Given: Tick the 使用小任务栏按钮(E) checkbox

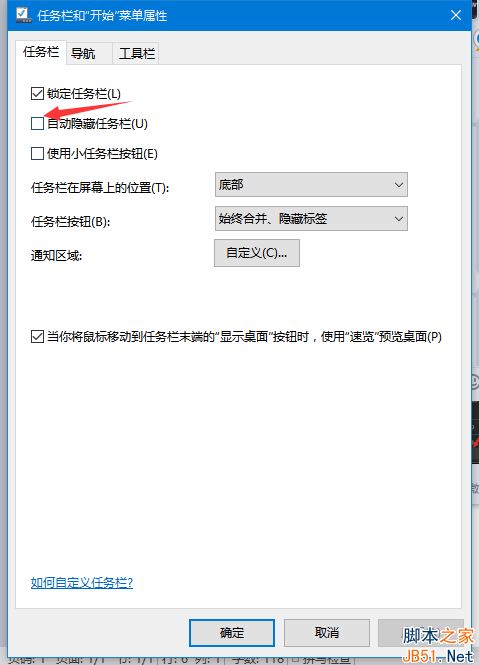Looking at the screenshot, I should [x=37, y=154].
